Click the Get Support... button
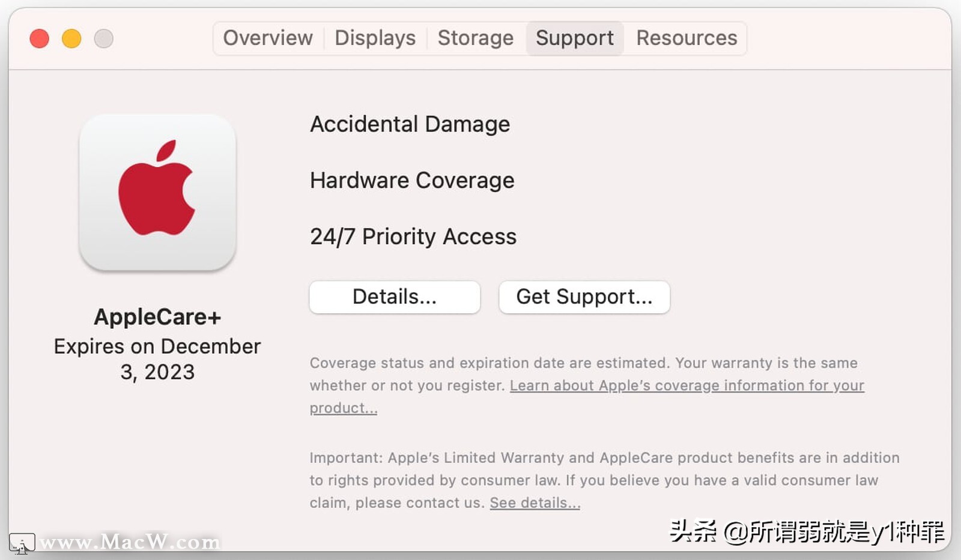The width and height of the screenshot is (961, 560). 584,297
